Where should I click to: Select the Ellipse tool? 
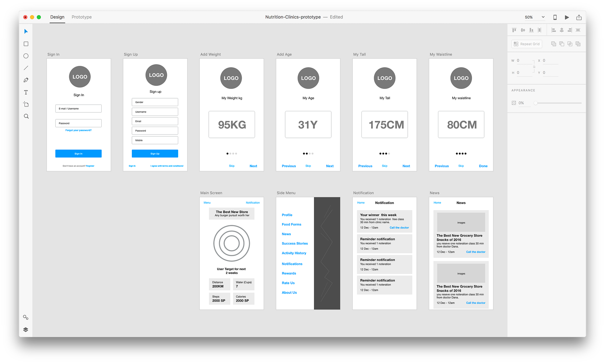26,56
